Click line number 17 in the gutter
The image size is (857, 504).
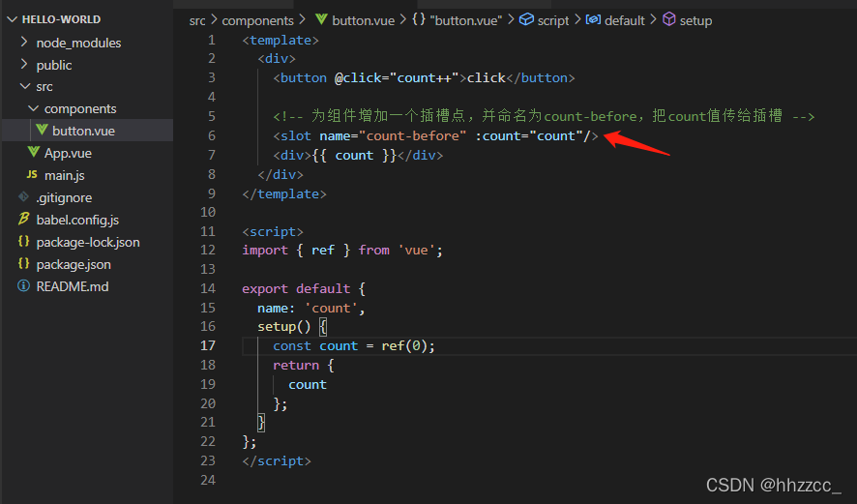[x=208, y=345]
